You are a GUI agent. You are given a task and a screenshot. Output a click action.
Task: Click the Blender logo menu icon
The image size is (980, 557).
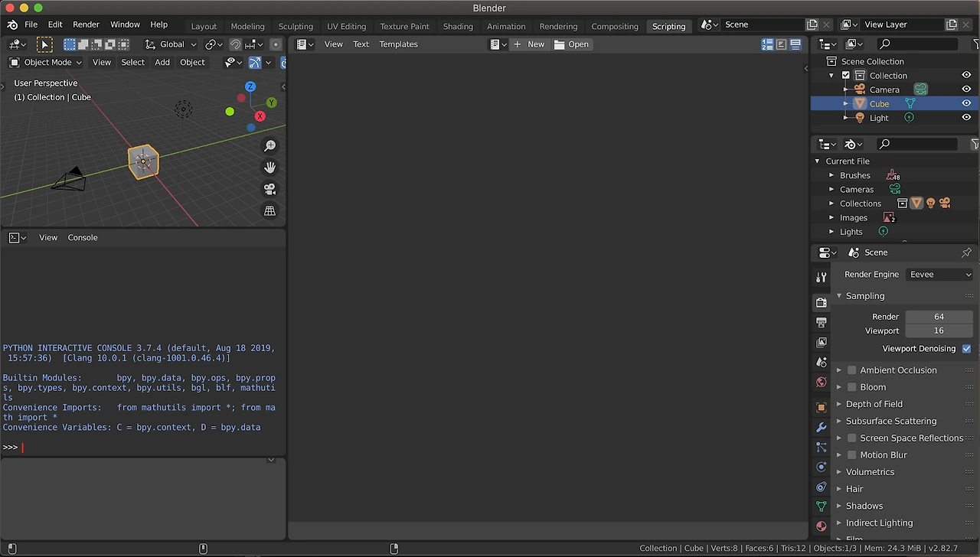coord(12,24)
